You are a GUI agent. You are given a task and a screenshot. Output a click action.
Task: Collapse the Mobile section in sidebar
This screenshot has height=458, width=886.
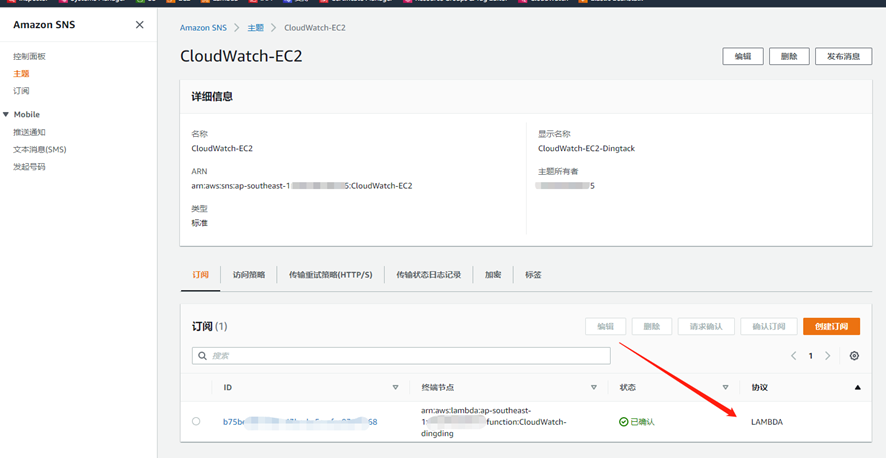coord(6,115)
